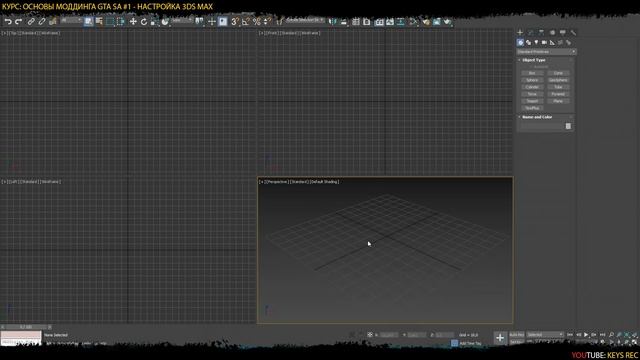
Task: Open the reference coordinate system dropdown
Action: coord(182,20)
